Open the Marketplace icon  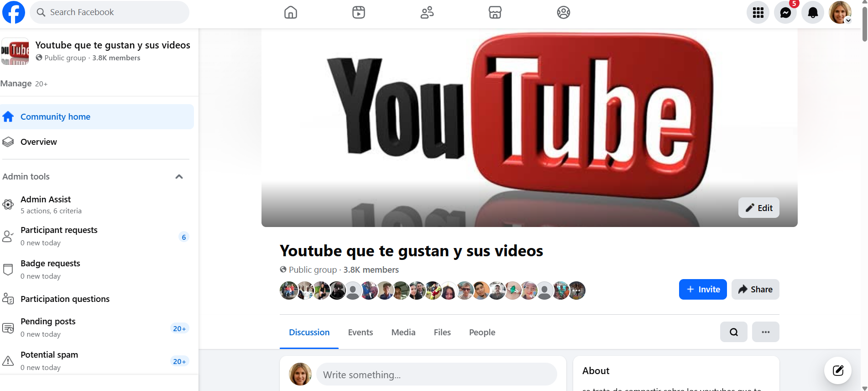495,12
